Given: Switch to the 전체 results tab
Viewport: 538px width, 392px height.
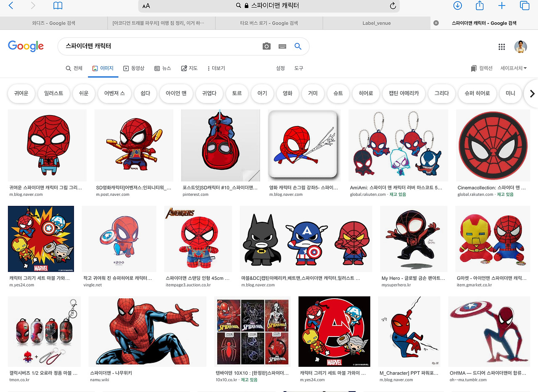Looking at the screenshot, I should pos(74,68).
